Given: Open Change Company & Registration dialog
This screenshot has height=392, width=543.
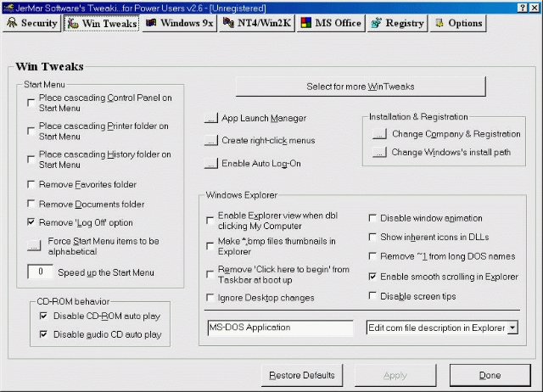Looking at the screenshot, I should coord(379,134).
